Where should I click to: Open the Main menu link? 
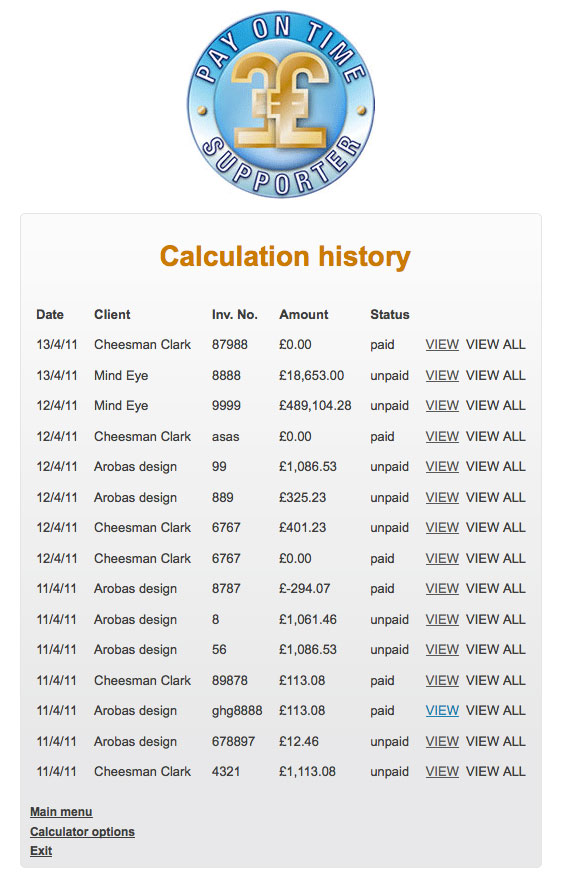pos(61,812)
